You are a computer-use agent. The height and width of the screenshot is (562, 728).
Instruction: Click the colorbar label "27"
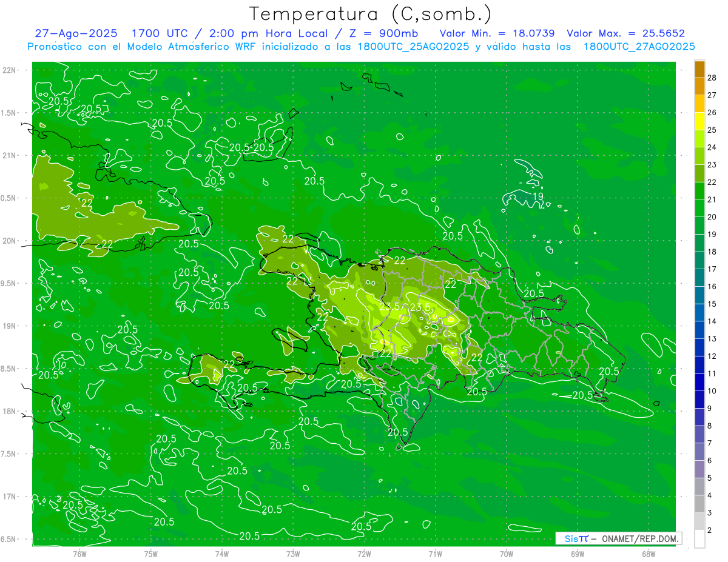(712, 95)
